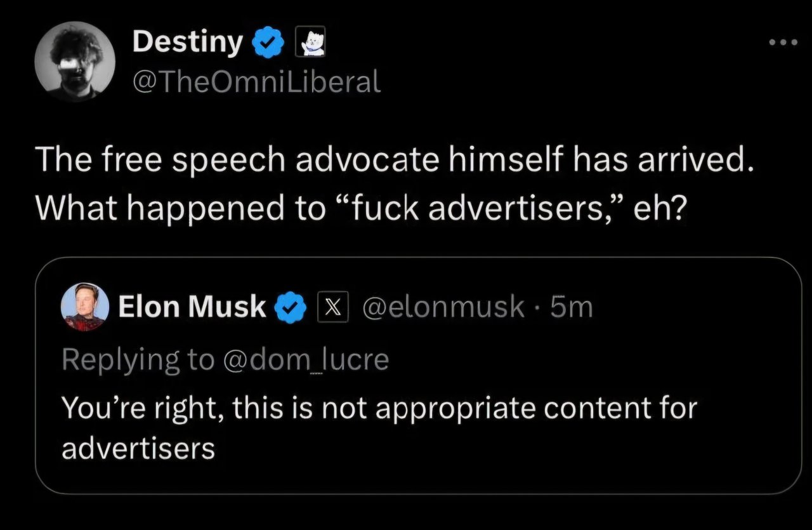Click the last word "advertisers" in Elon's reply
The height and width of the screenshot is (530, 812).
(138, 449)
